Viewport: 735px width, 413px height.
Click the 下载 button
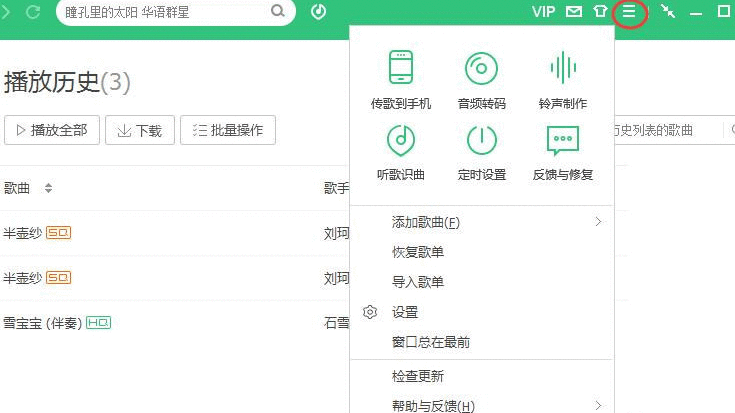(140, 130)
